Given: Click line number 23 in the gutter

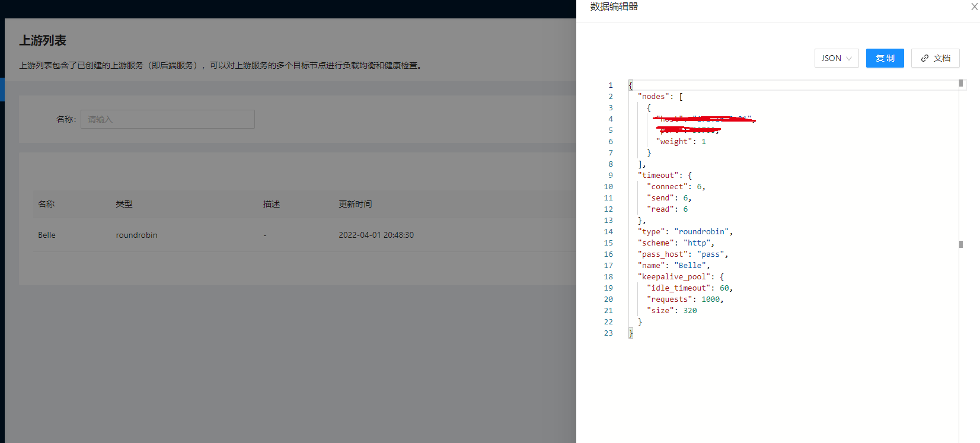Looking at the screenshot, I should [608, 333].
